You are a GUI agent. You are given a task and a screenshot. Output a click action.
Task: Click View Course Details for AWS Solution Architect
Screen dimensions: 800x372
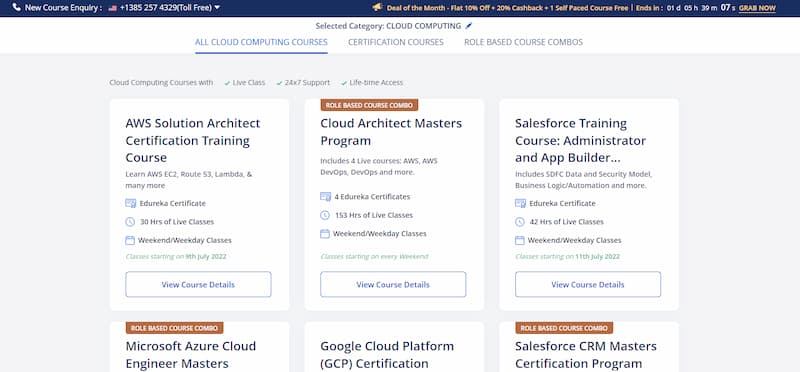pos(198,284)
